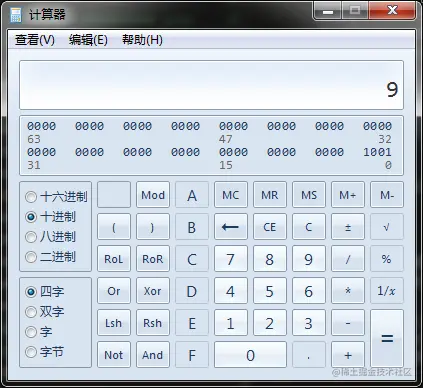
Task: Click the number 4 key
Action: tap(231, 291)
